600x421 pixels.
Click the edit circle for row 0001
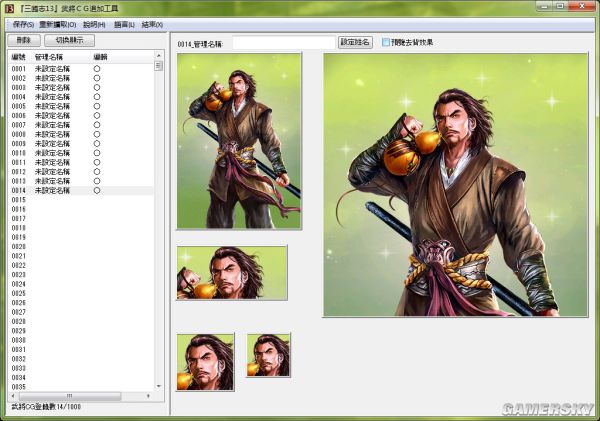[x=97, y=67]
